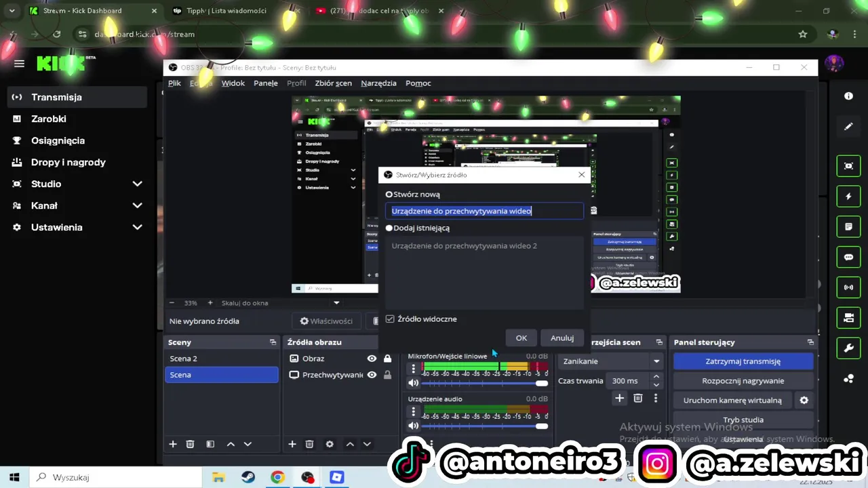Image resolution: width=868 pixels, height=488 pixels.
Task: Open Steam from the taskbar
Action: pos(248,477)
